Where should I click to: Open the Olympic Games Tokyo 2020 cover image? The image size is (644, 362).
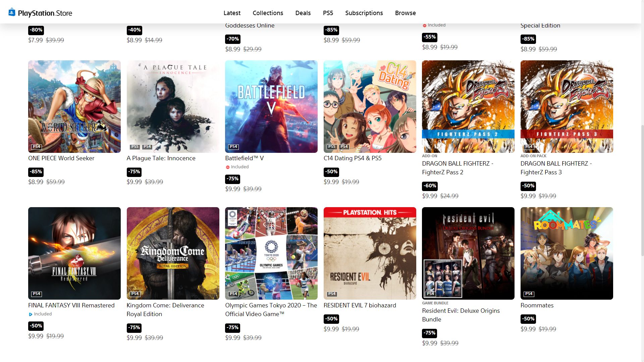[271, 253]
